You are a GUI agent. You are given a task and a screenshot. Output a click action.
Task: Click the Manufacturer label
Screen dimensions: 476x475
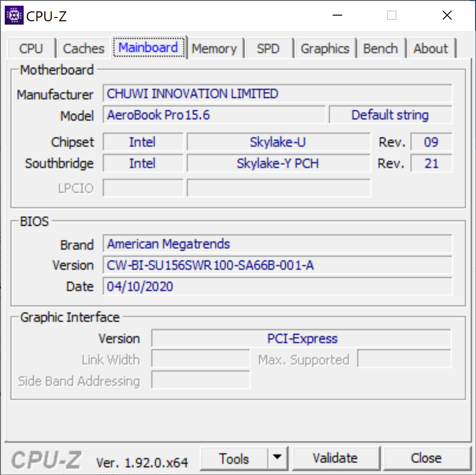pos(55,95)
